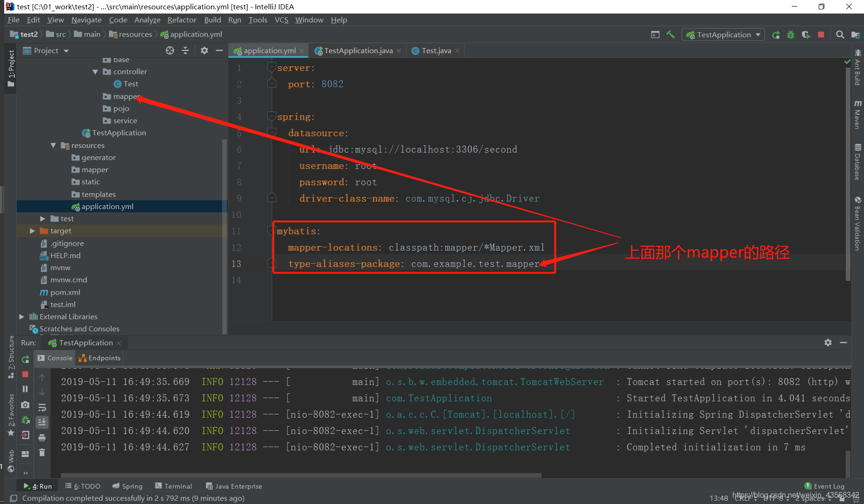
Task: Pause output in Run panel
Action: (26, 389)
